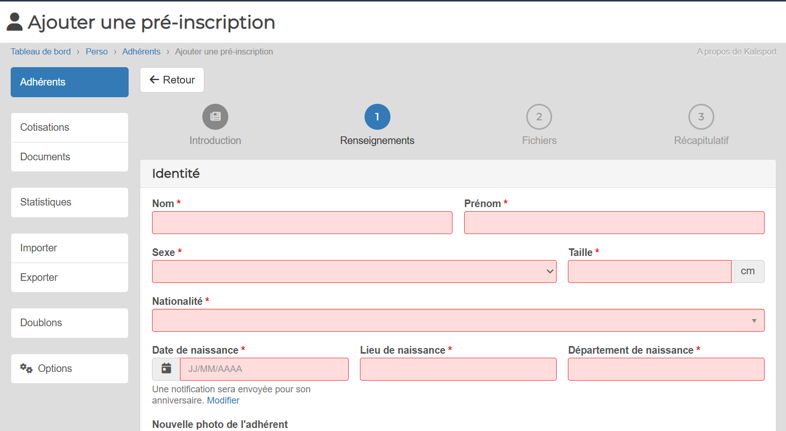Screen dimensions: 786x431
Task: Open the Sexe dropdown
Action: pyautogui.click(x=354, y=271)
